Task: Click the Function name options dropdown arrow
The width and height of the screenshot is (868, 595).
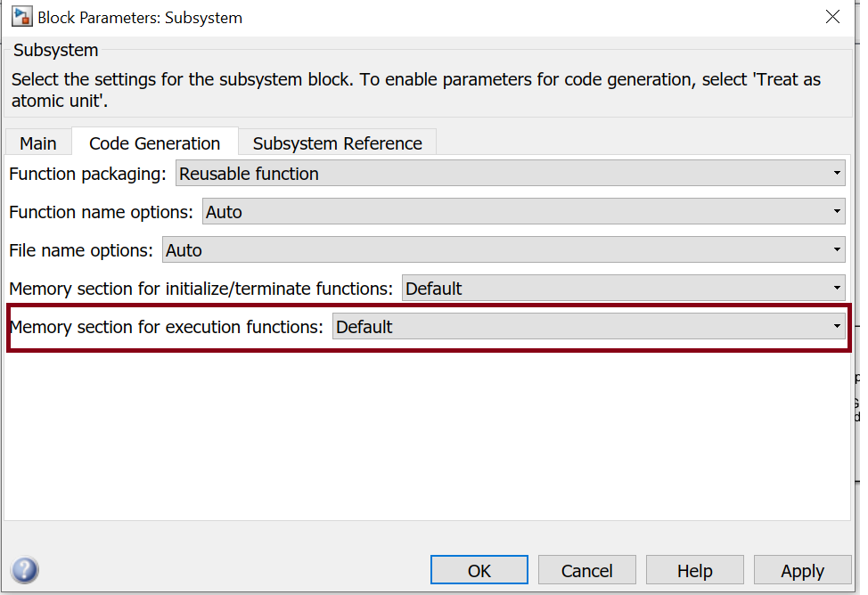Action: pyautogui.click(x=838, y=211)
